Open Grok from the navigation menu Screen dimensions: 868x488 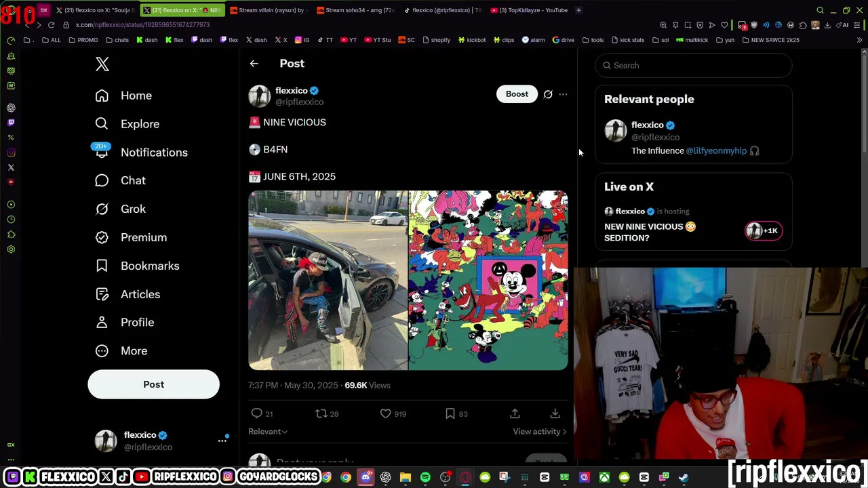[x=120, y=209]
